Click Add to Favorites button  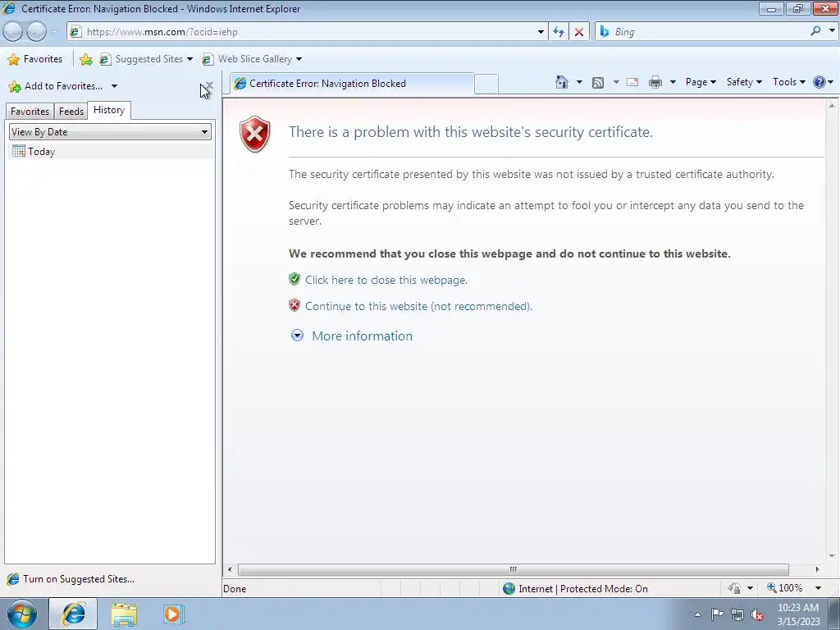55,86
